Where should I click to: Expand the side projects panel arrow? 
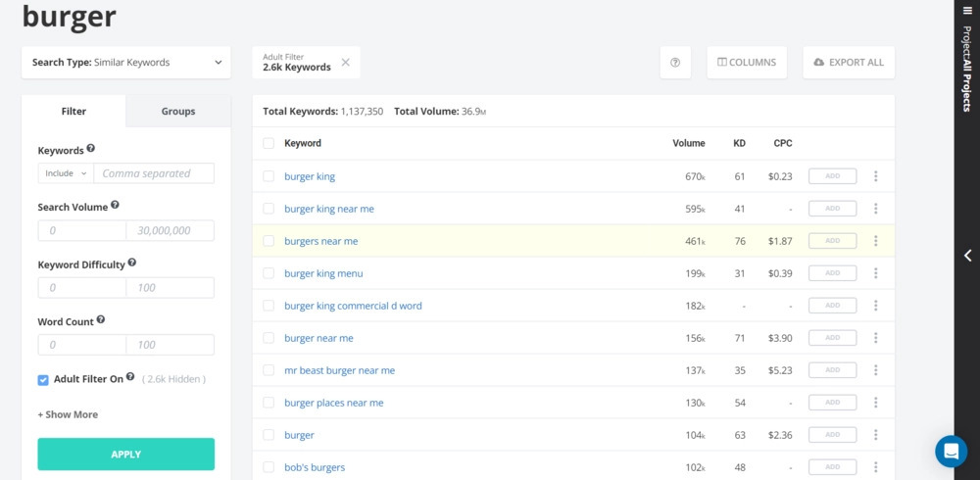click(x=967, y=256)
